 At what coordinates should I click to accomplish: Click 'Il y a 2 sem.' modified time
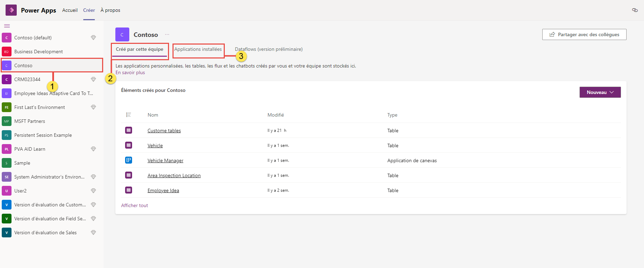278,190
